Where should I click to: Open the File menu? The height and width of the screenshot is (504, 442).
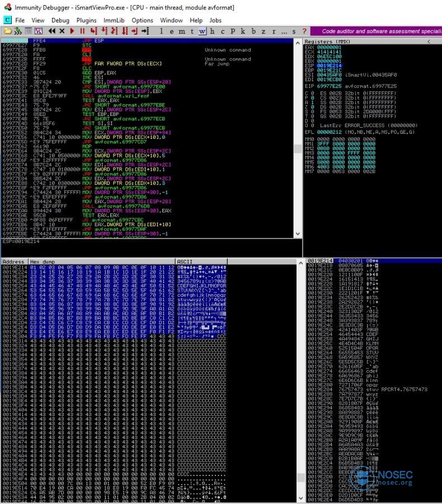[20, 20]
